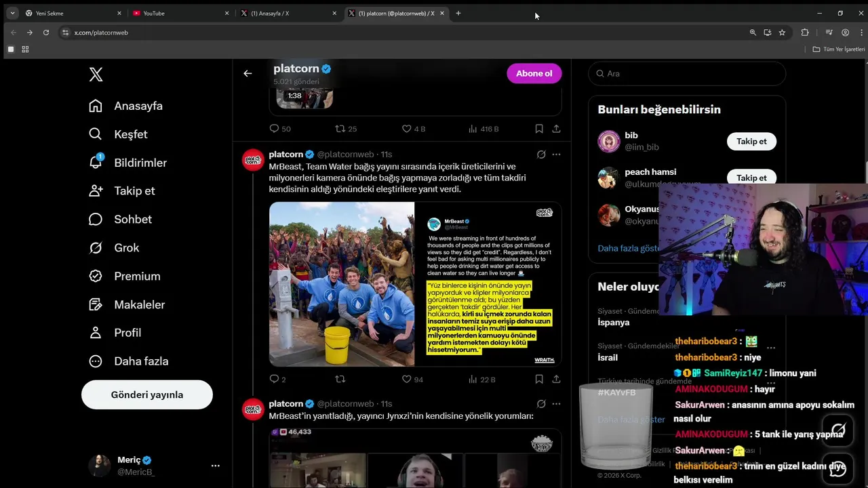This screenshot has height=488, width=868.
Task: Go back in browser history
Action: click(13, 33)
